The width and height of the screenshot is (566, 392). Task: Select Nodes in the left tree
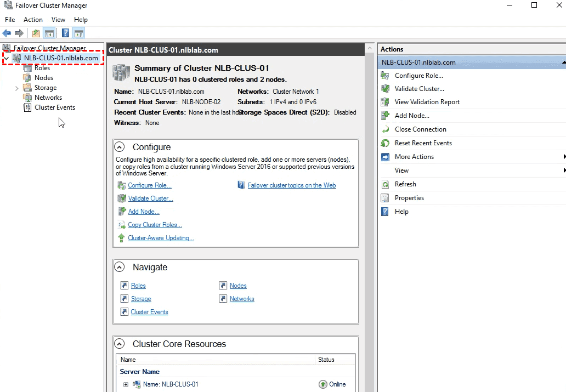43,78
